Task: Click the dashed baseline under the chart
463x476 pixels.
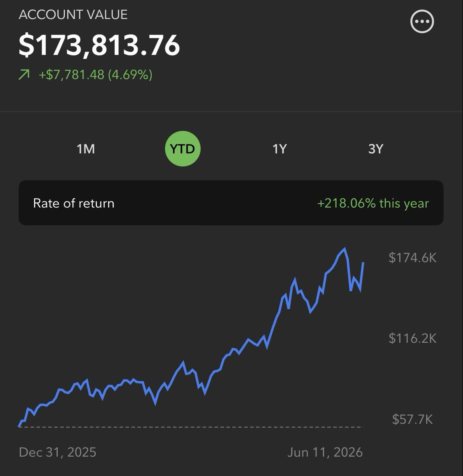Action: pyautogui.click(x=191, y=427)
